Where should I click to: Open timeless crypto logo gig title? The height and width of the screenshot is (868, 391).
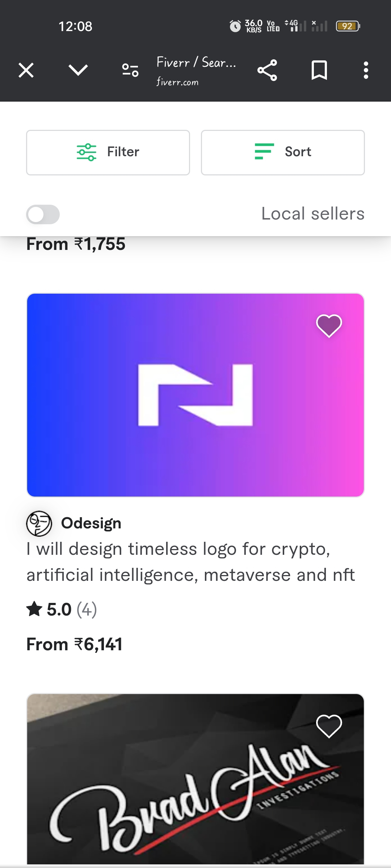click(191, 562)
